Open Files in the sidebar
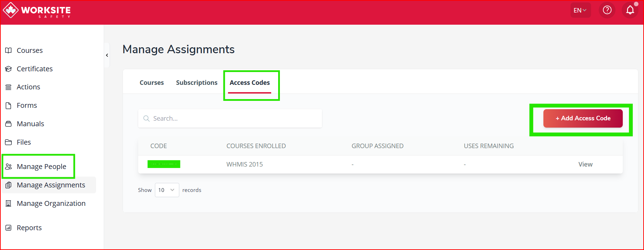This screenshot has height=250, width=644. pos(24,142)
